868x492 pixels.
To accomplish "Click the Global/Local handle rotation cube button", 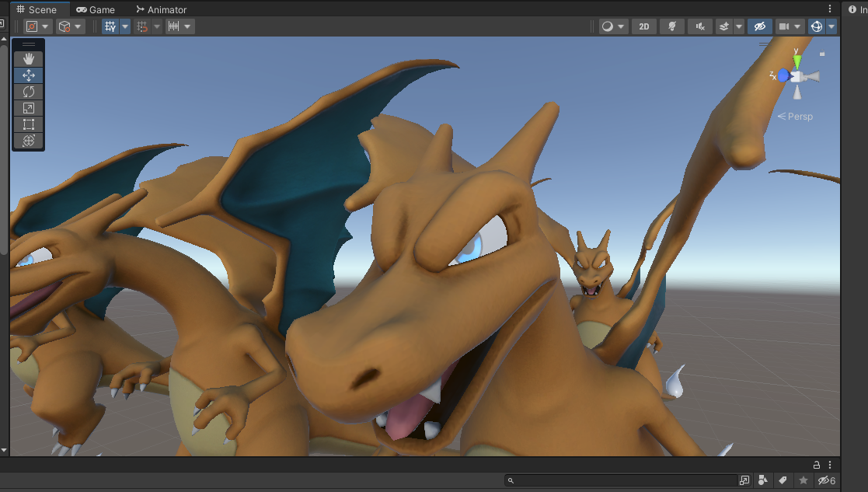I will [x=64, y=26].
